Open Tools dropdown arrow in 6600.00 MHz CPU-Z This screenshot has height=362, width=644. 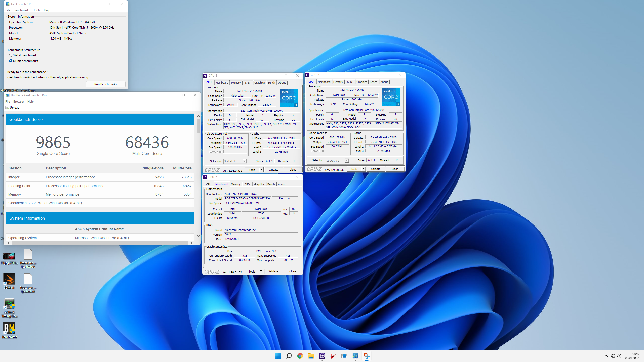261,170
